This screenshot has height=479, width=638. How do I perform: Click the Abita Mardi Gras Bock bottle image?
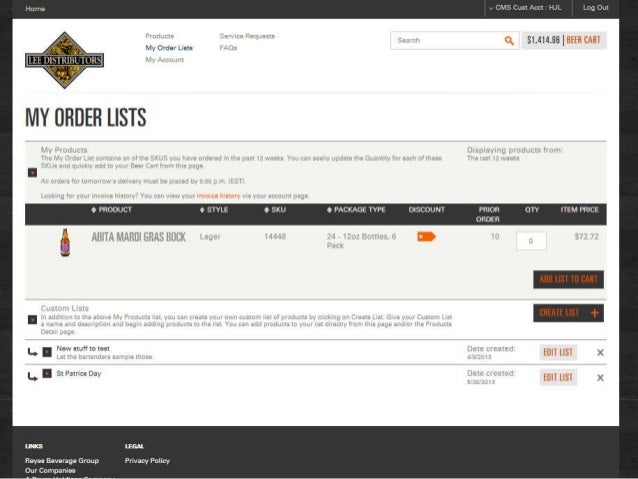[x=65, y=243]
